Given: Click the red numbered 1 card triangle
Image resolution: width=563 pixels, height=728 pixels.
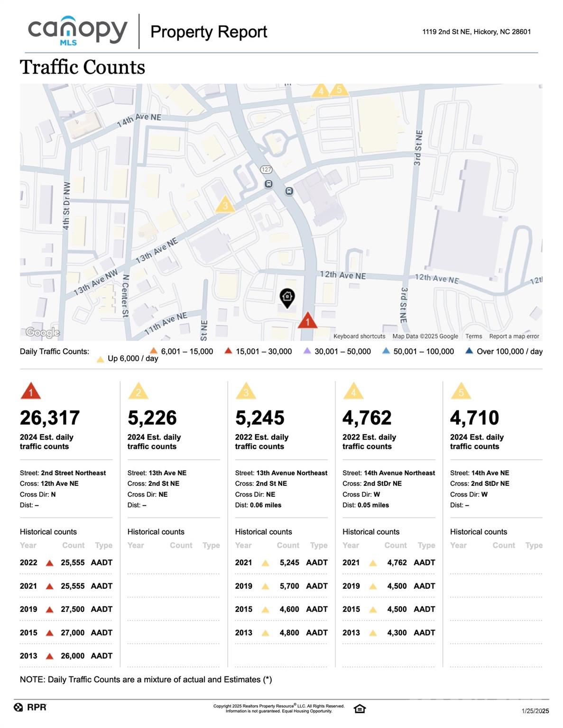Looking at the screenshot, I should coord(31,391).
